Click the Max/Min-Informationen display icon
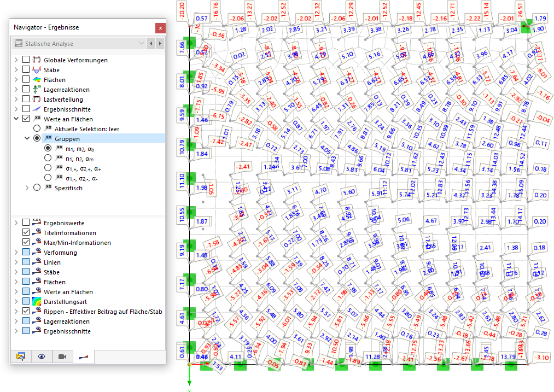The image size is (554, 392). click(x=37, y=242)
